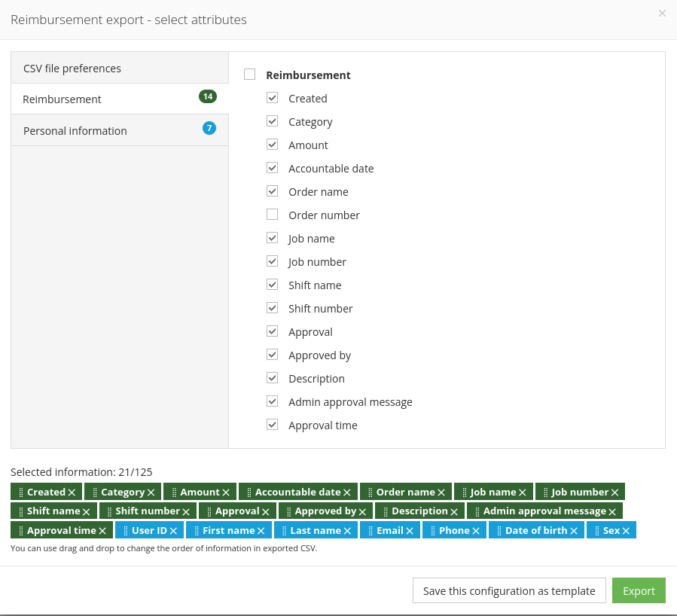The height and width of the screenshot is (616, 677).
Task: Remove the First name tag with X
Action: pos(261,531)
